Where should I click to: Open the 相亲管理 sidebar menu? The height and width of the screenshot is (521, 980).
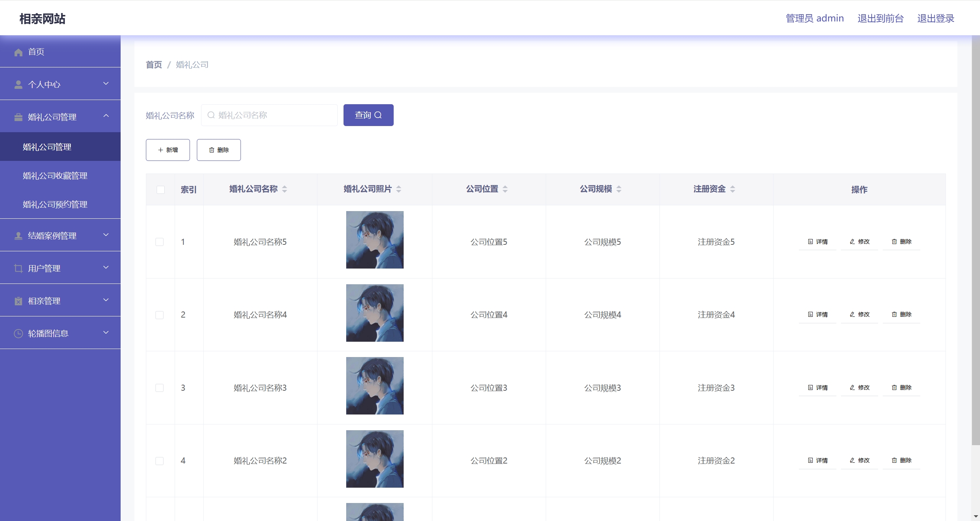(60, 300)
